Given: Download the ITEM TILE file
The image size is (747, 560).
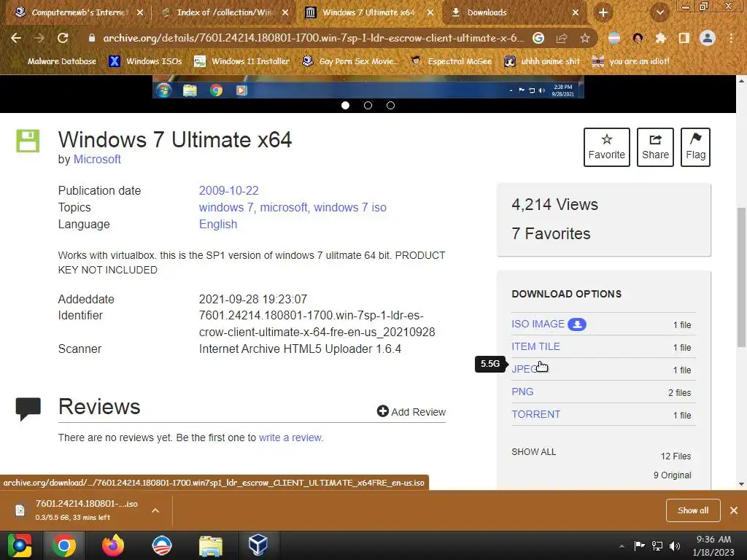Looking at the screenshot, I should (536, 346).
